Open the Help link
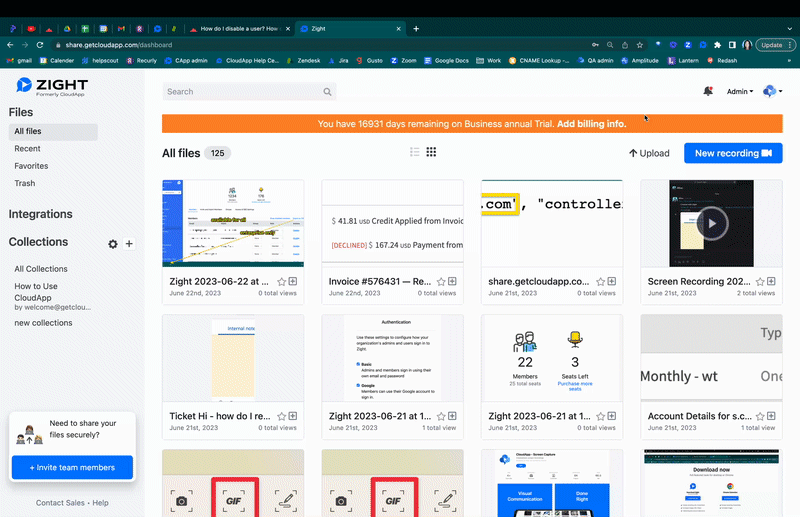The image size is (800, 517). [x=101, y=503]
